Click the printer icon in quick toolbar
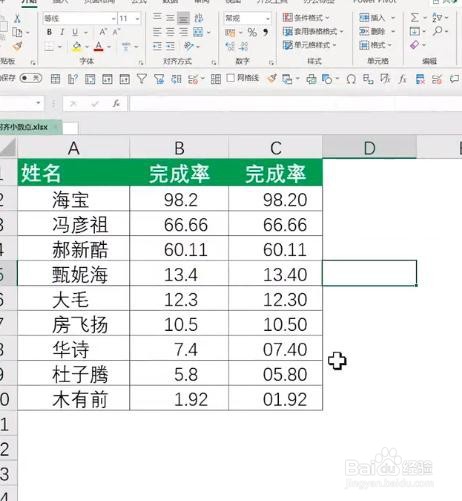 point(311,79)
